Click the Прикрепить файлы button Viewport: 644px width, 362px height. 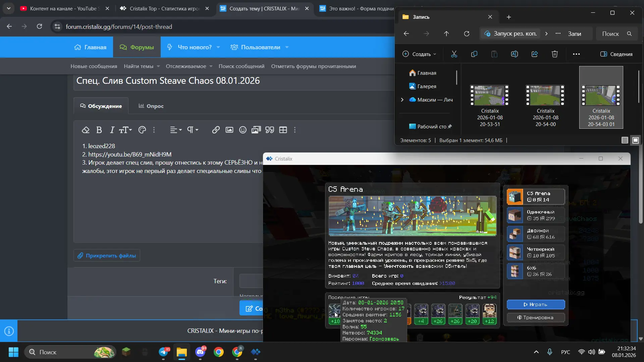(107, 256)
